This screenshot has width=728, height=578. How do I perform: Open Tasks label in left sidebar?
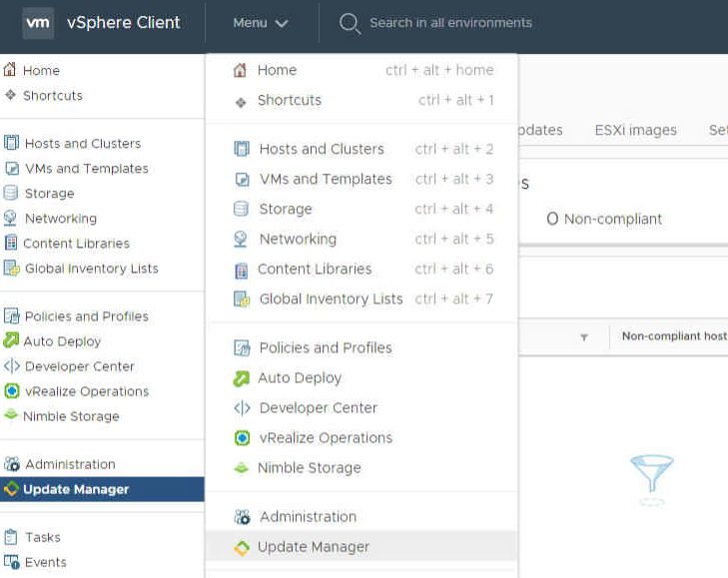[43, 538]
